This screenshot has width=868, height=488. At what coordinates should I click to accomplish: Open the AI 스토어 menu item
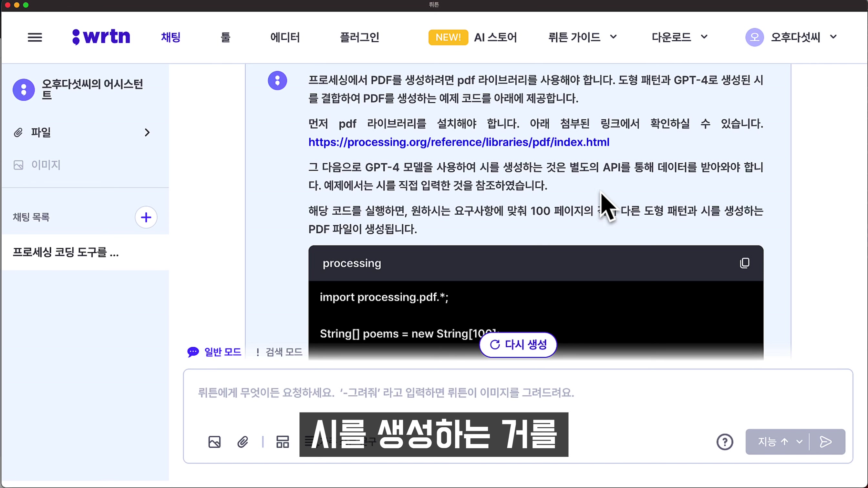(495, 37)
